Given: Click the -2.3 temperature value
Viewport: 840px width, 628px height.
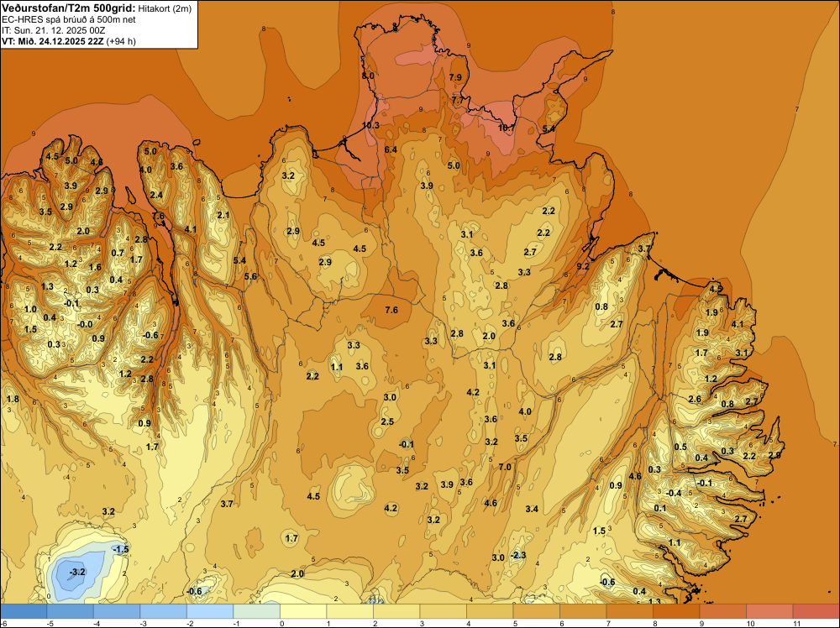Looking at the screenshot, I should click(518, 555).
